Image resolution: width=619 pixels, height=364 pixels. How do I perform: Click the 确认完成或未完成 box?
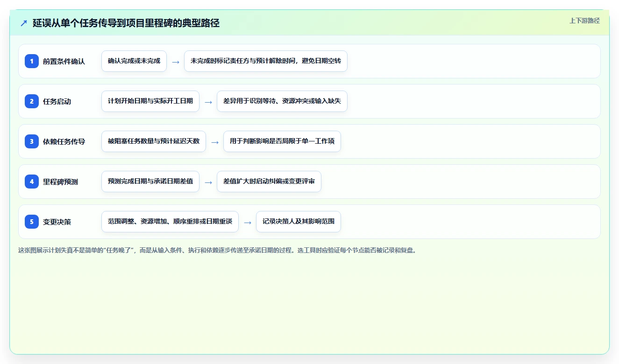pos(134,61)
